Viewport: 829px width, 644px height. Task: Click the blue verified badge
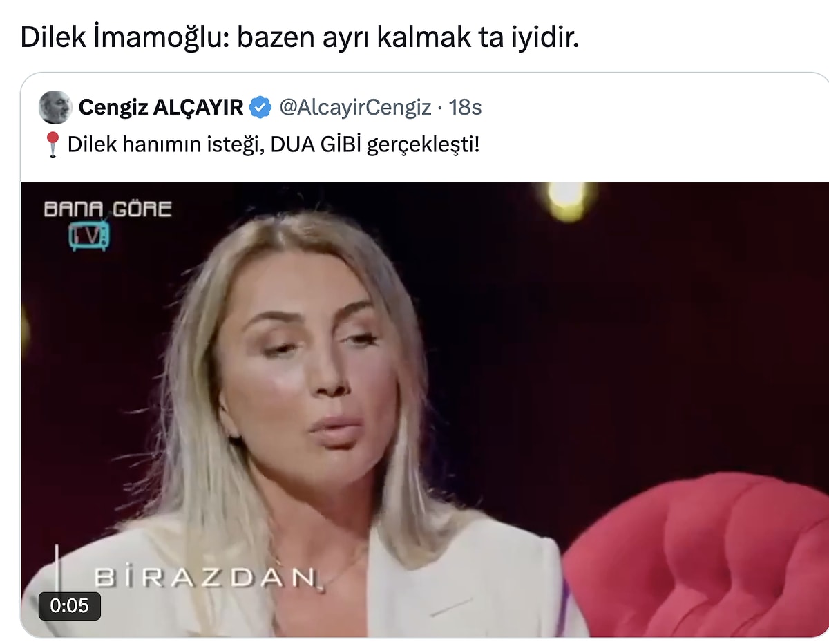260,108
